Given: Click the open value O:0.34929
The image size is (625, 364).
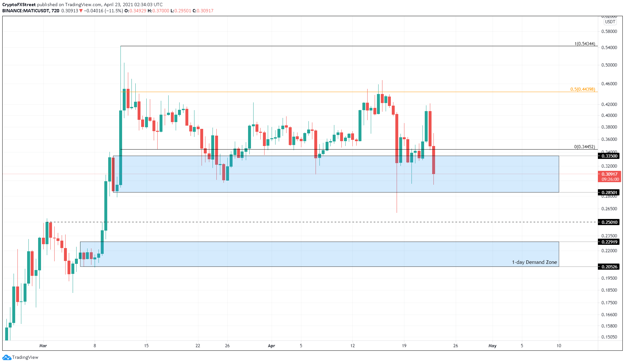Looking at the screenshot, I should tap(135, 11).
